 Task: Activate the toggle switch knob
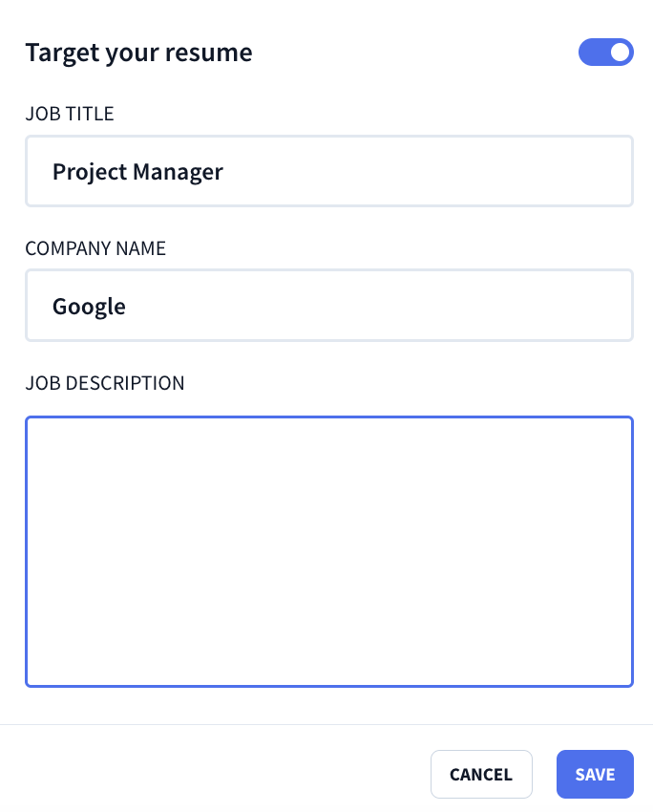(619, 53)
